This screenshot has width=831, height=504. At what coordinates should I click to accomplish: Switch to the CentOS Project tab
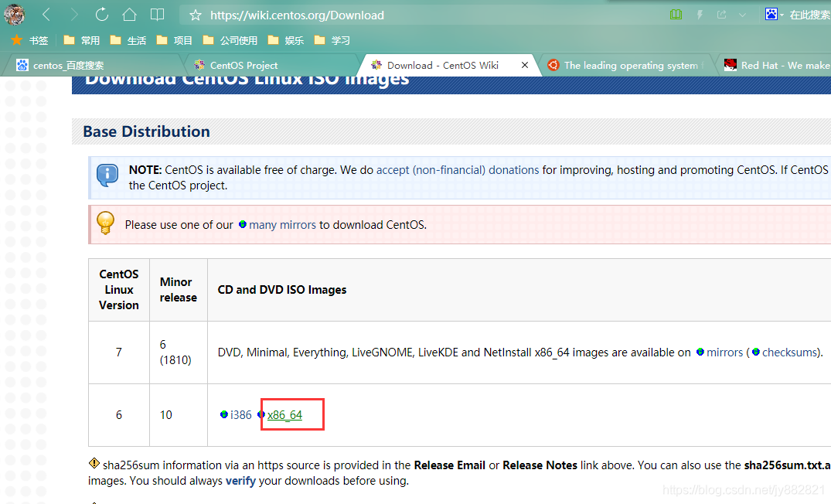[x=271, y=65]
